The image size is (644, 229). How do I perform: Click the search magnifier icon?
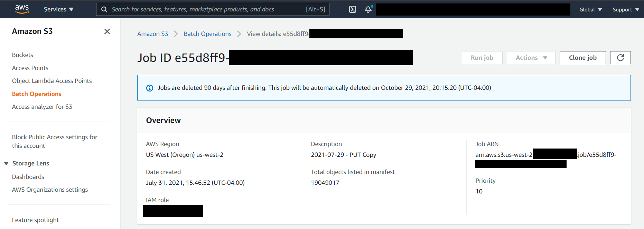click(x=104, y=9)
